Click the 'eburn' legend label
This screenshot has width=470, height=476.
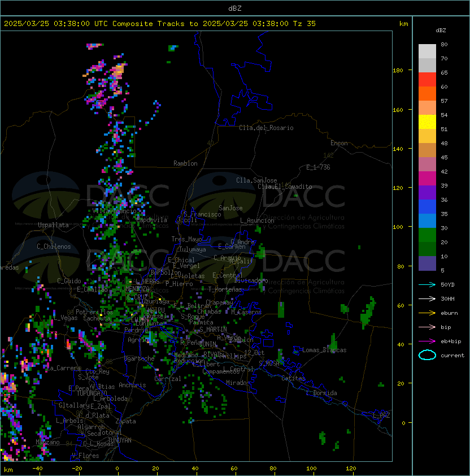point(449,313)
